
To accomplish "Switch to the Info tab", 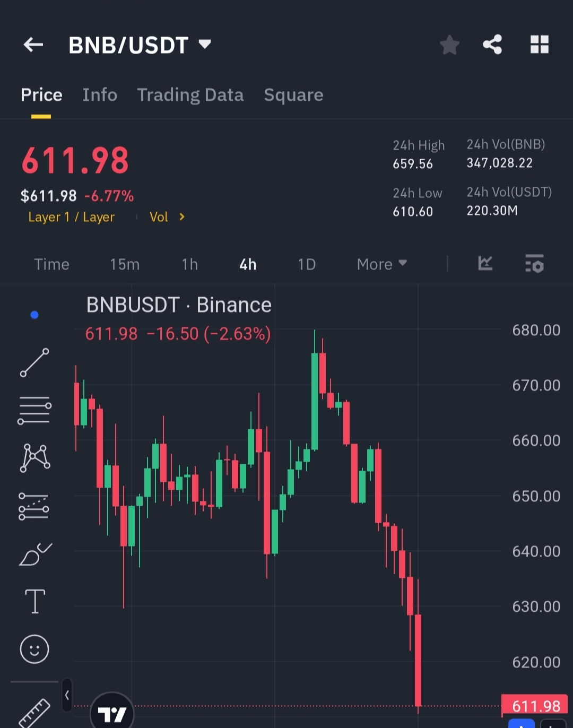I will coord(100,95).
